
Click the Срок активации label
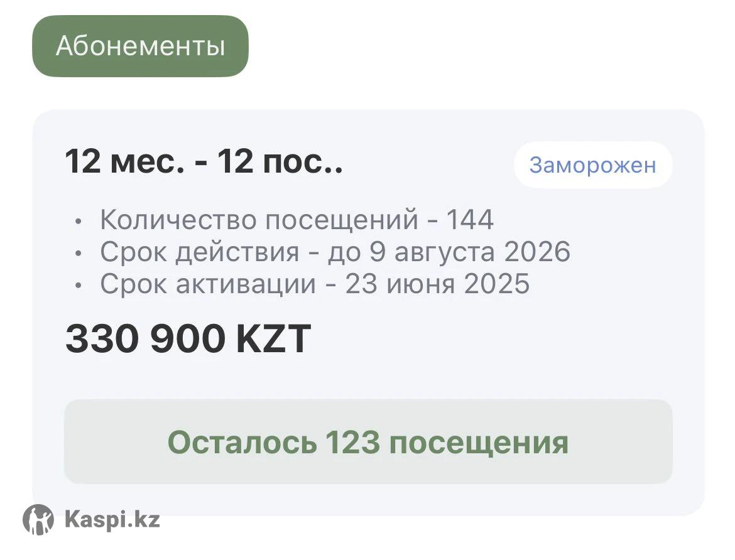point(207,284)
